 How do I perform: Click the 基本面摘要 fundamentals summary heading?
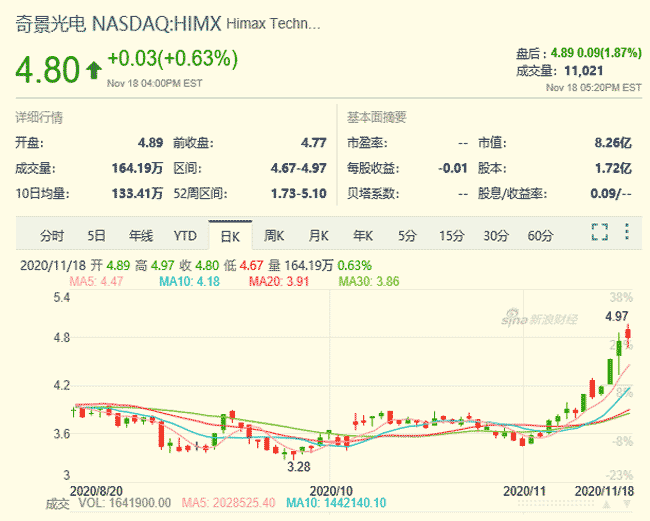376,117
